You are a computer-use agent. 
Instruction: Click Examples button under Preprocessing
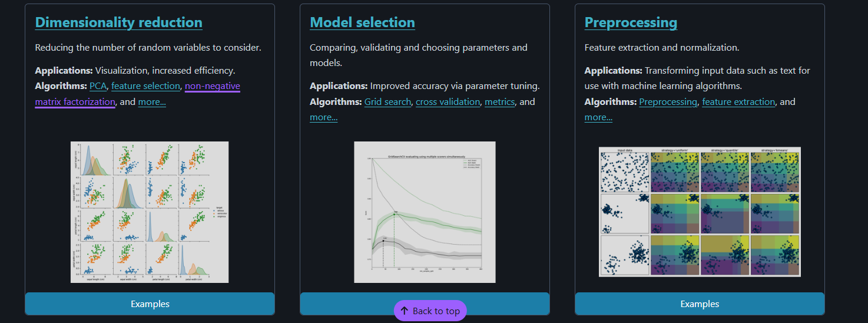pos(700,304)
